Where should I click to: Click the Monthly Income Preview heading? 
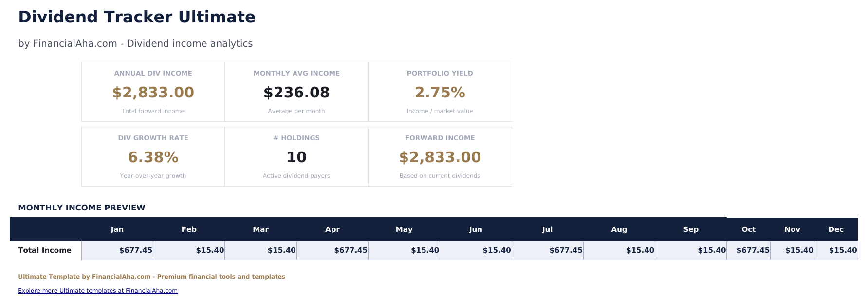[x=82, y=208]
